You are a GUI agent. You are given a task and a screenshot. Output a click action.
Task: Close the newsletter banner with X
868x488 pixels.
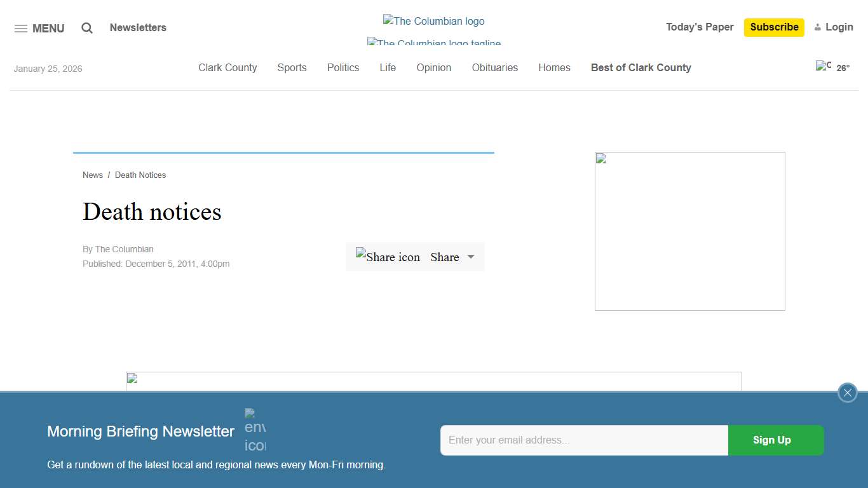point(847,393)
